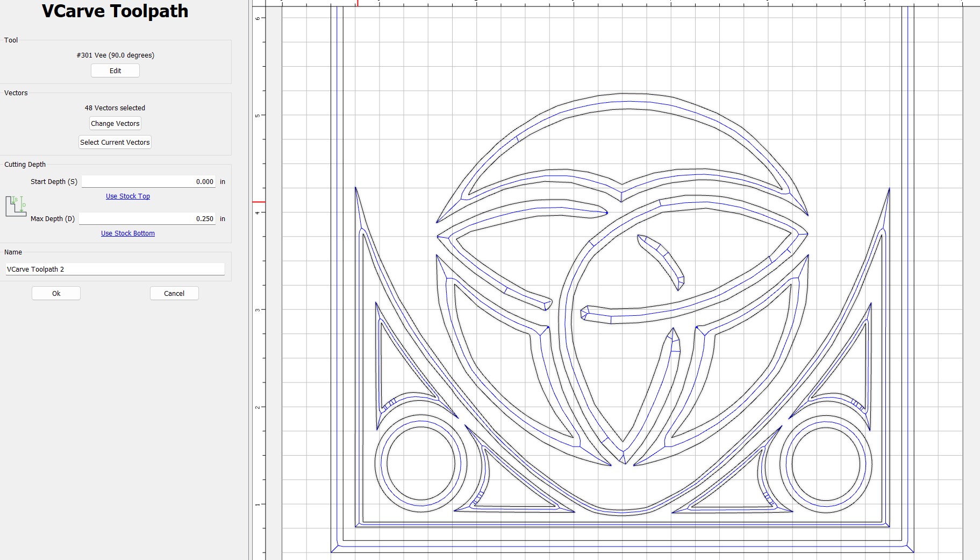Viewport: 980px width, 560px height.
Task: Click the red marker on the vertical ruler
Action: [x=259, y=202]
